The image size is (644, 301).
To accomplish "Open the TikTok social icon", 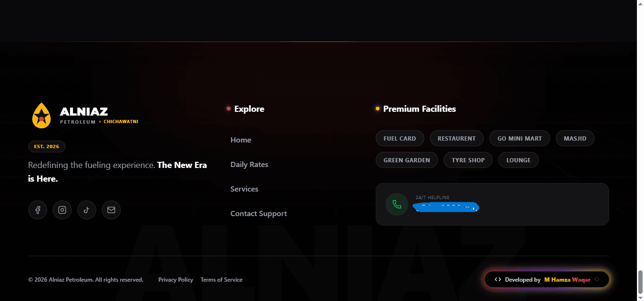I will point(87,210).
